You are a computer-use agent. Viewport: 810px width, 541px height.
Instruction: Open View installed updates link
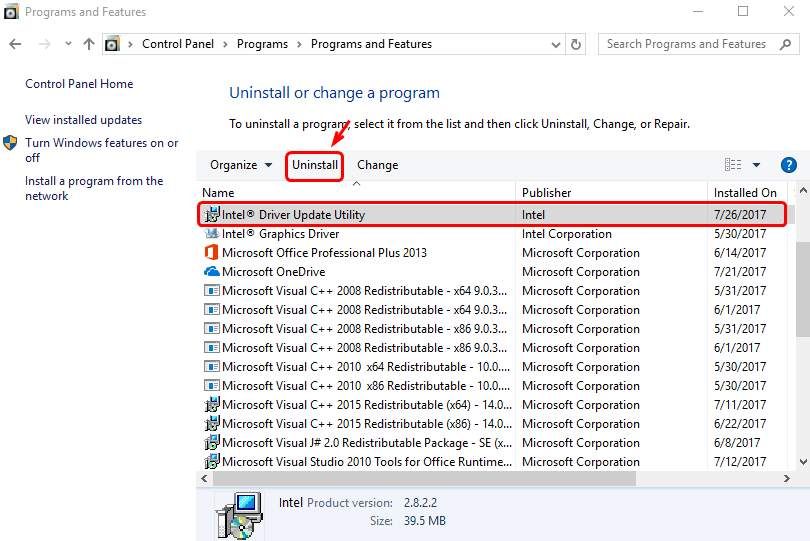83,120
